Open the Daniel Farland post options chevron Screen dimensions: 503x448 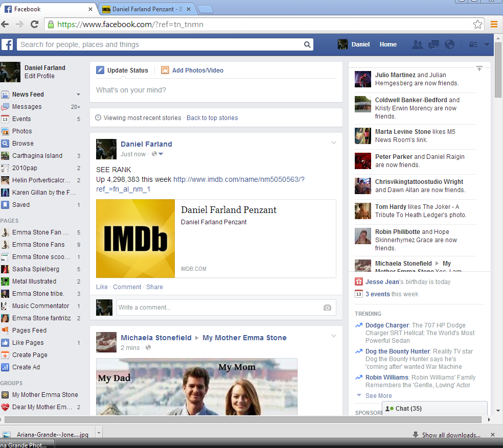(x=334, y=143)
